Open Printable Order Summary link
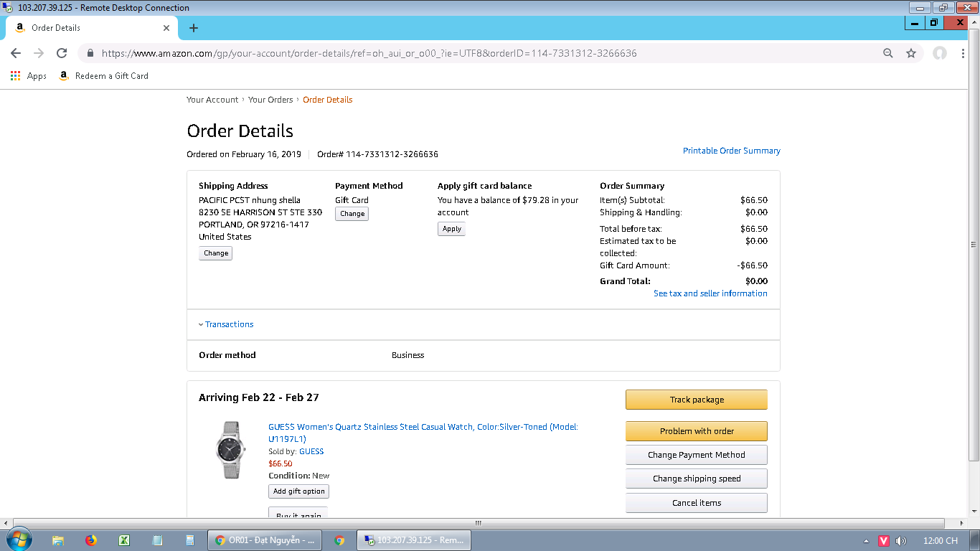This screenshot has height=551, width=980. 731,151
